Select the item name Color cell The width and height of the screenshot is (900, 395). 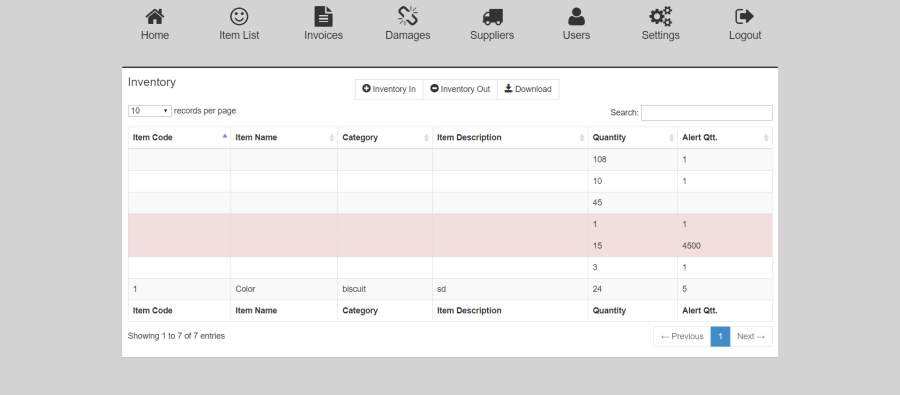tap(284, 289)
